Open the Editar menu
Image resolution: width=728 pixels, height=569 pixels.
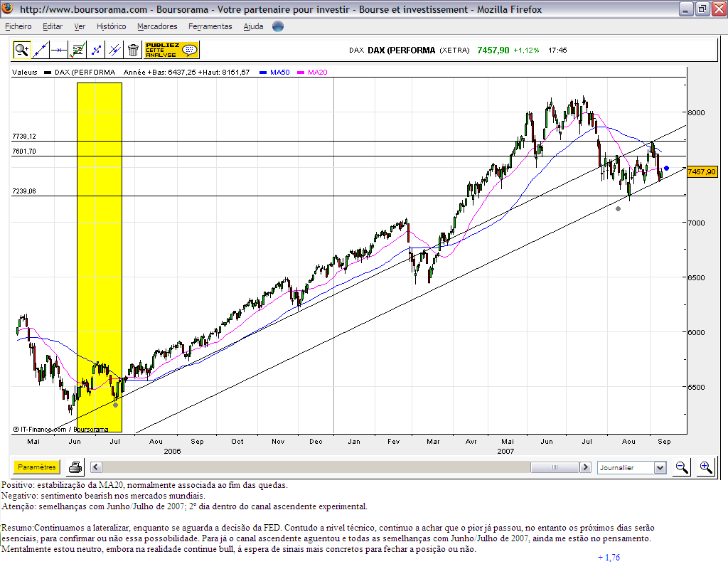tap(53, 26)
